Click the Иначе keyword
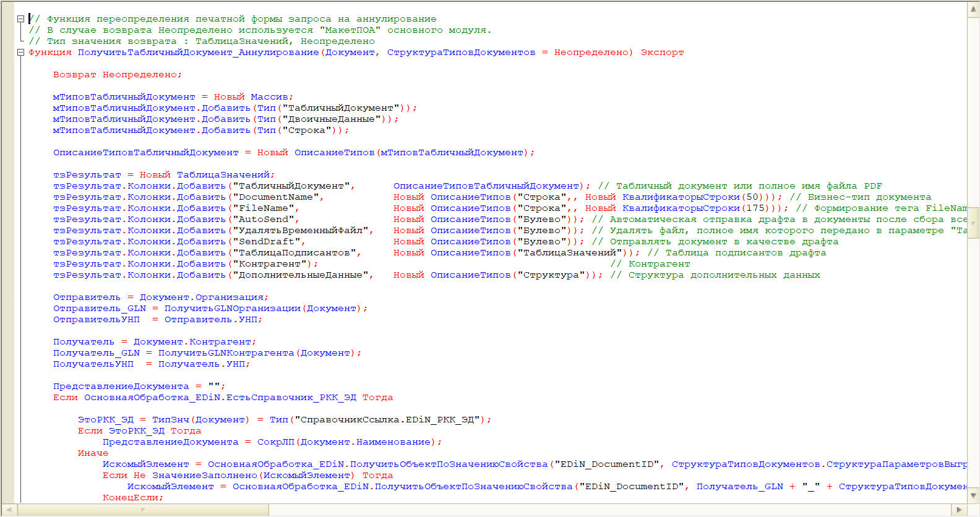The width and height of the screenshot is (980, 517). 93,453
